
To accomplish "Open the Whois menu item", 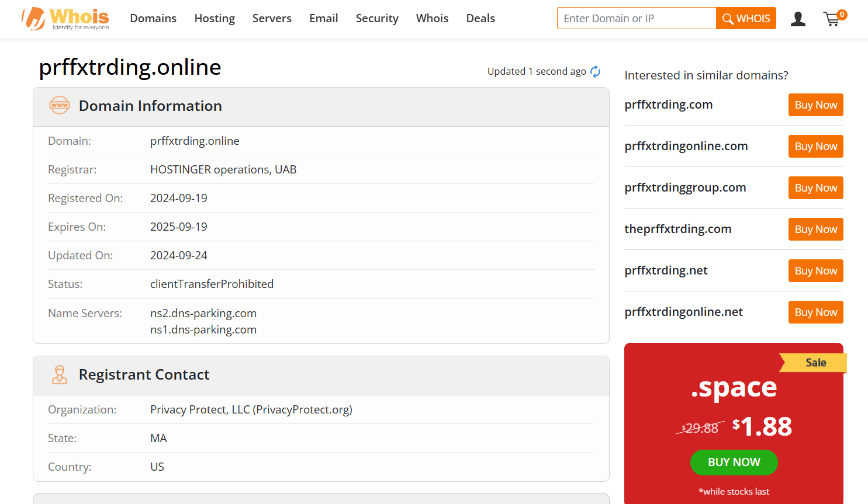I will click(x=433, y=19).
